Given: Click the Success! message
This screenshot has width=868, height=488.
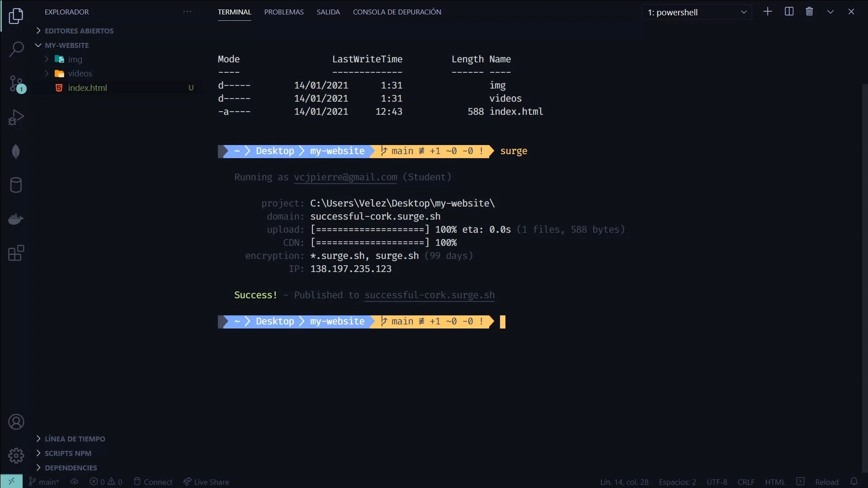Looking at the screenshot, I should [x=255, y=295].
